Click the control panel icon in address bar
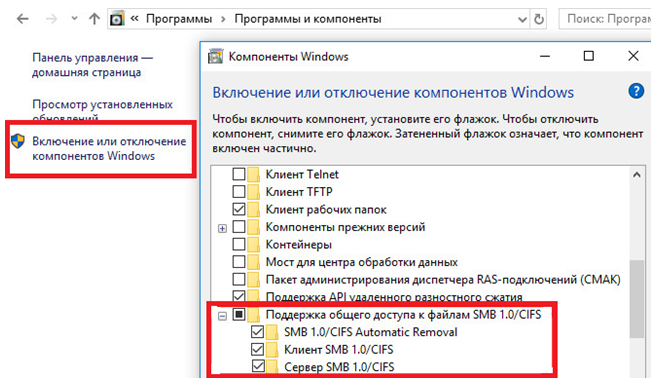The height and width of the screenshot is (385, 657). tap(117, 19)
